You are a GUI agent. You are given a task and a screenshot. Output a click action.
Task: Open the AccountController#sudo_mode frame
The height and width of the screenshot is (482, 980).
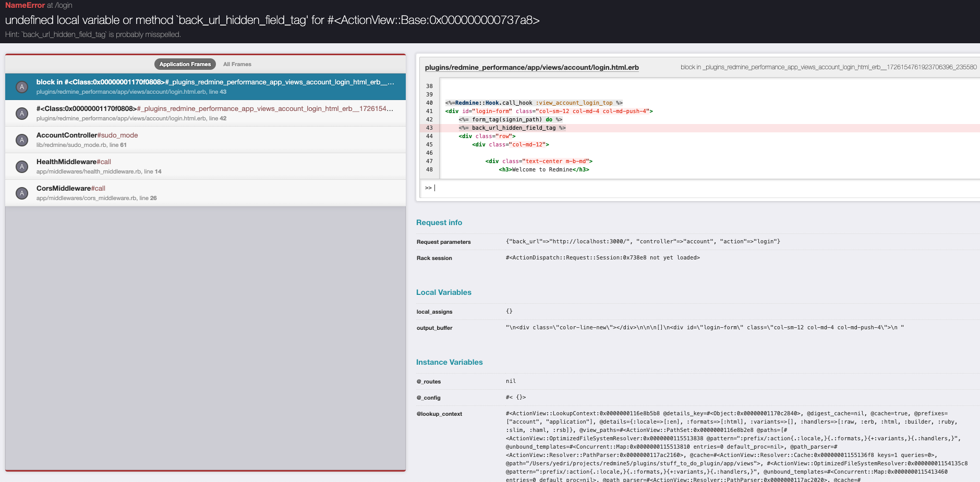205,140
